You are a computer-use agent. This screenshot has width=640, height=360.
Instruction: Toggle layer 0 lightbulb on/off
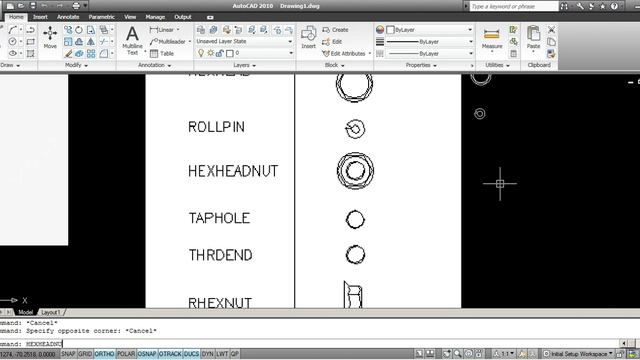(200, 53)
